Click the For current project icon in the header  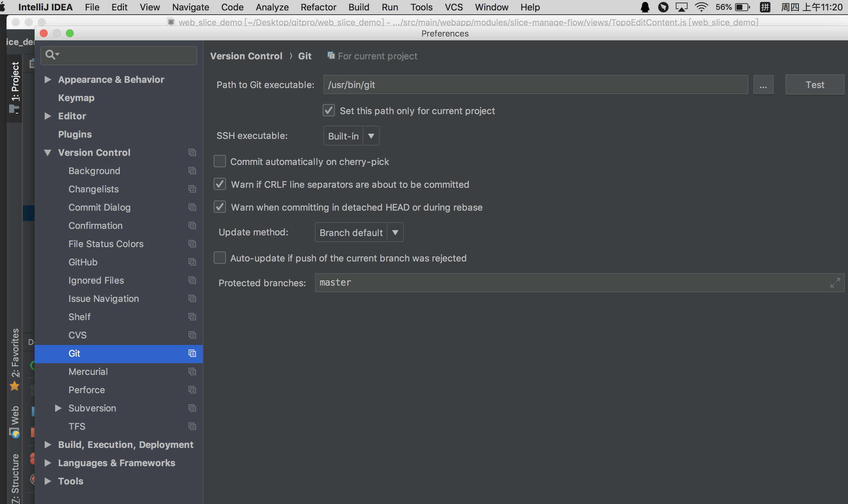[331, 55]
